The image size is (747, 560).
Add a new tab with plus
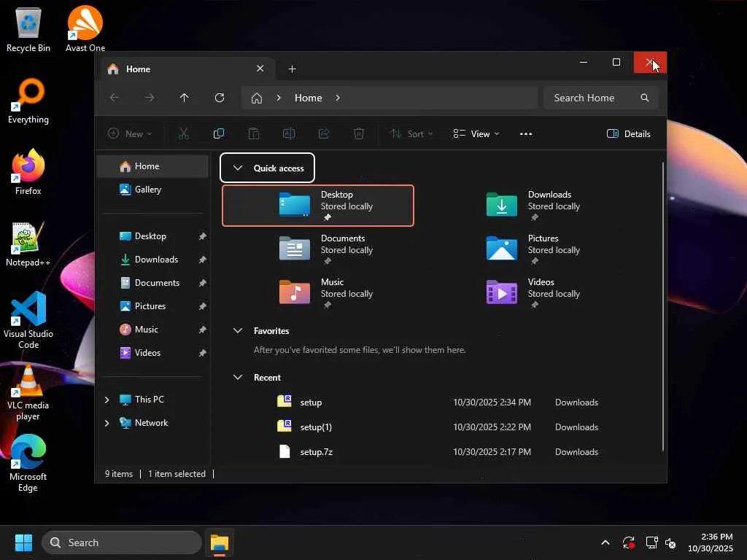(292, 69)
